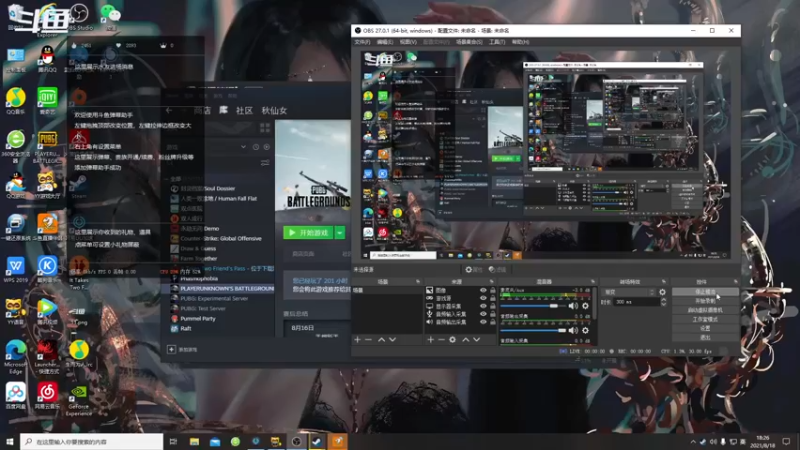This screenshot has width=800, height=450.
Task: Open the 腾讯QQ desktop shortcut
Action: click(47, 59)
